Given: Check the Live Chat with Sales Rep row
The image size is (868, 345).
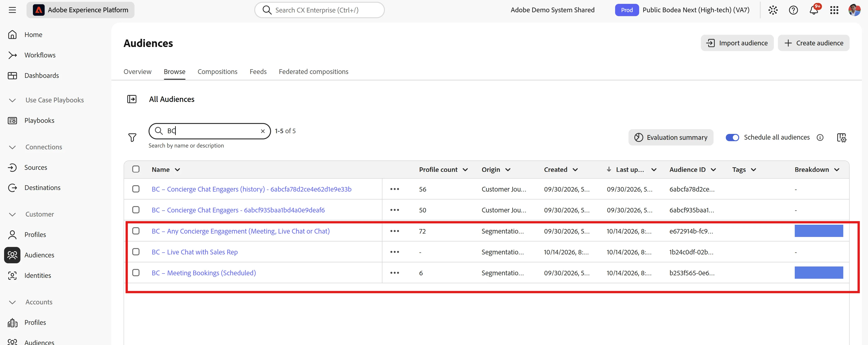Looking at the screenshot, I should click(x=136, y=251).
